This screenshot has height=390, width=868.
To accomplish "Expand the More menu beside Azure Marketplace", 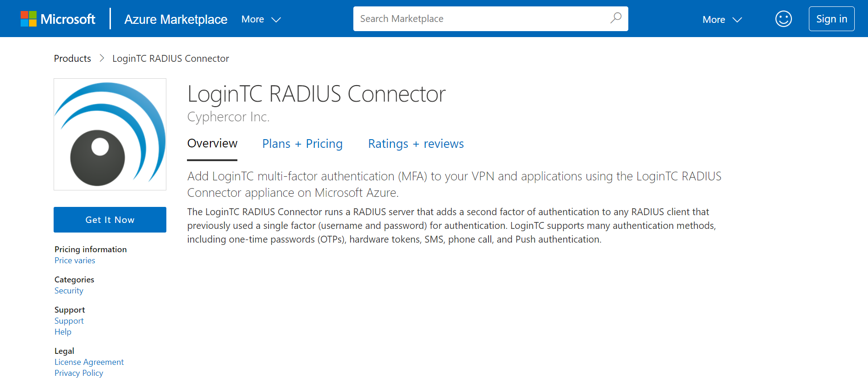I will click(x=261, y=19).
